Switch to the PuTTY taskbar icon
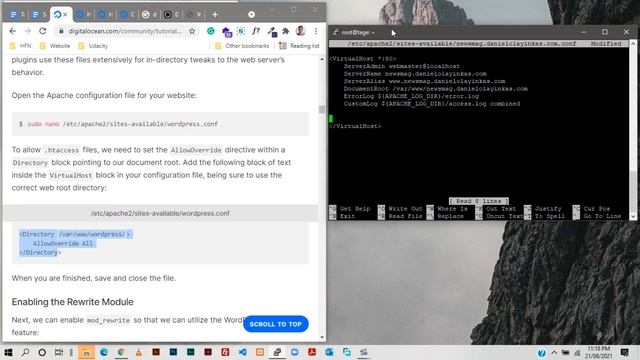640x360 pixels. (277, 352)
